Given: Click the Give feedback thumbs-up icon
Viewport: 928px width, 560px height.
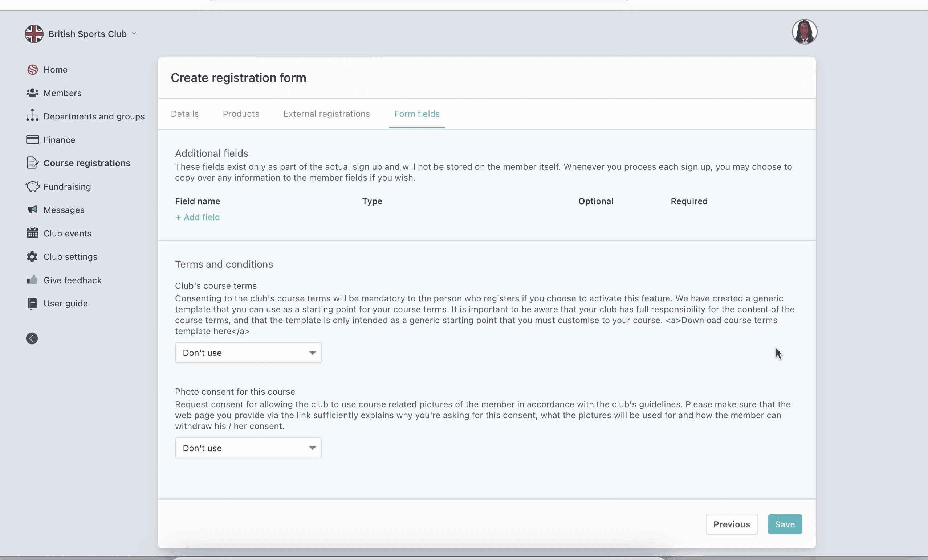Looking at the screenshot, I should [32, 280].
